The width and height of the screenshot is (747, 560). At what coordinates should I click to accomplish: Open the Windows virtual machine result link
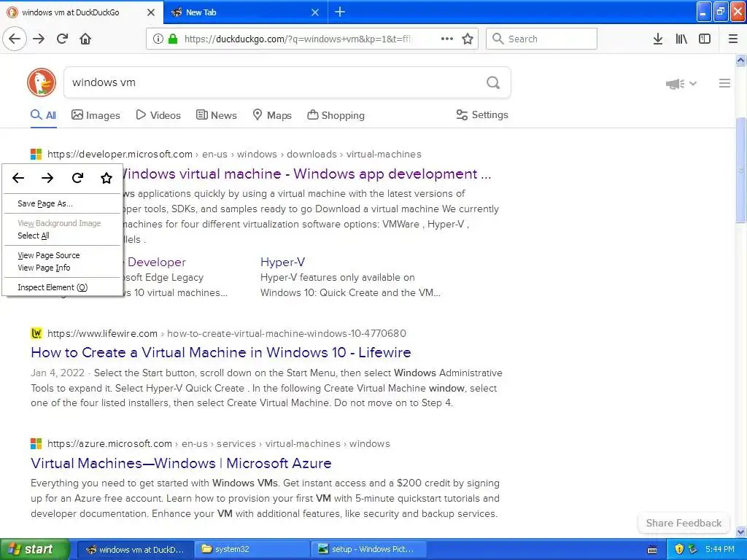[x=307, y=174]
